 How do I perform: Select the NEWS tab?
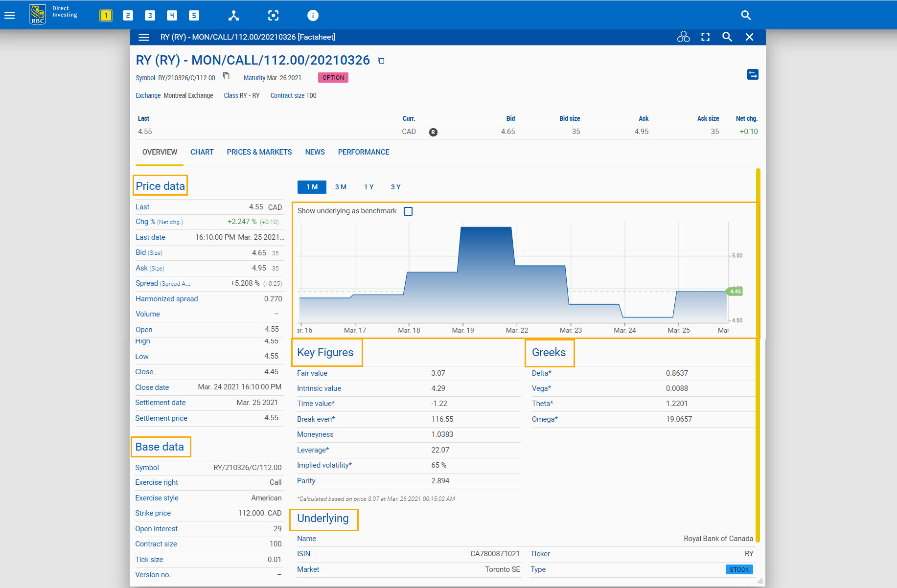[315, 152]
